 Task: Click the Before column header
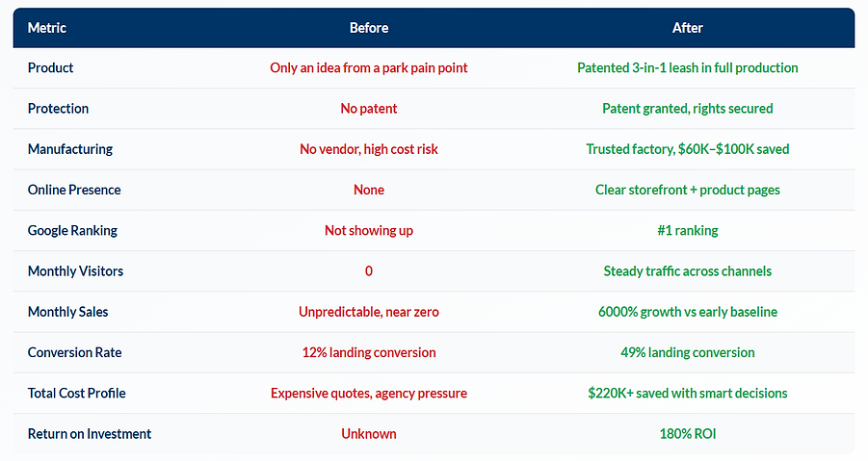tap(369, 28)
